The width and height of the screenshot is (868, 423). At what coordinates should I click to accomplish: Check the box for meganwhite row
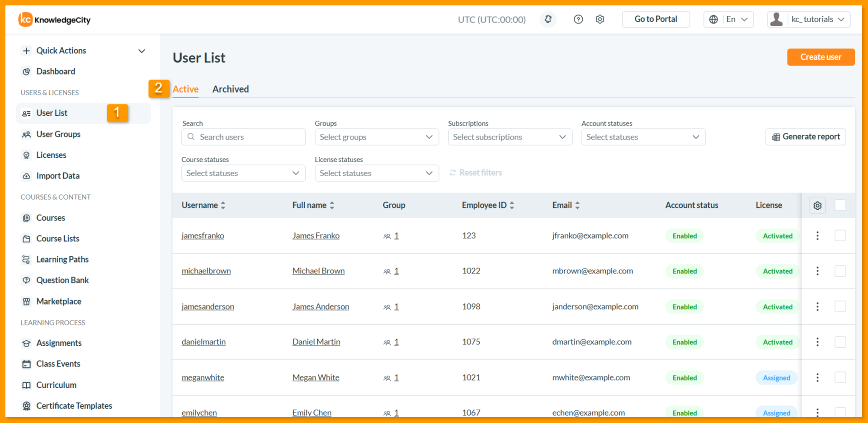click(840, 377)
